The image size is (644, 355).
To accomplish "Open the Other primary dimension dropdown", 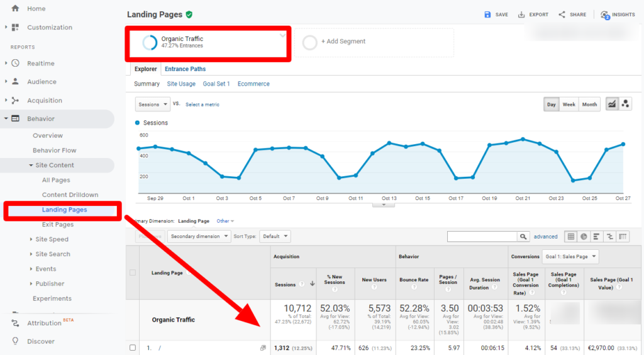I will coord(225,221).
